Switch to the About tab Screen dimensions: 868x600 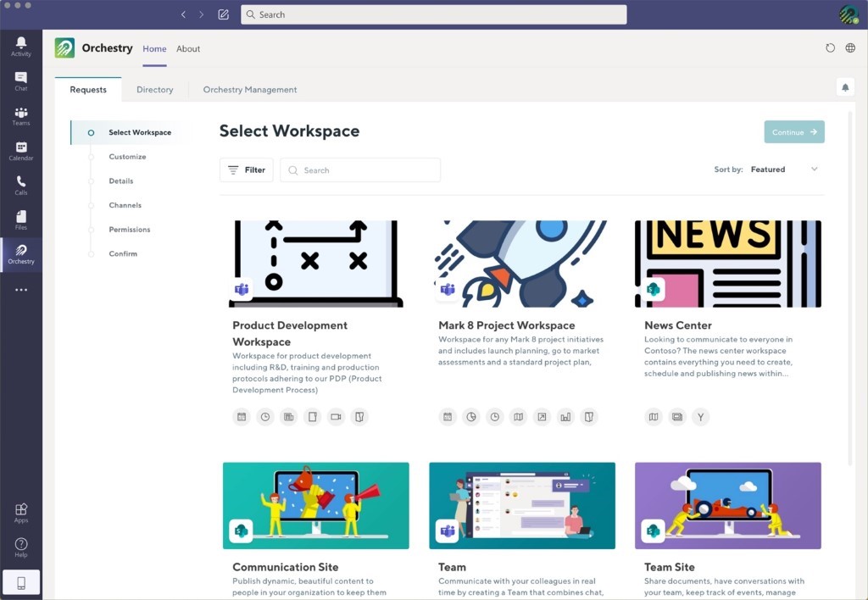tap(188, 48)
